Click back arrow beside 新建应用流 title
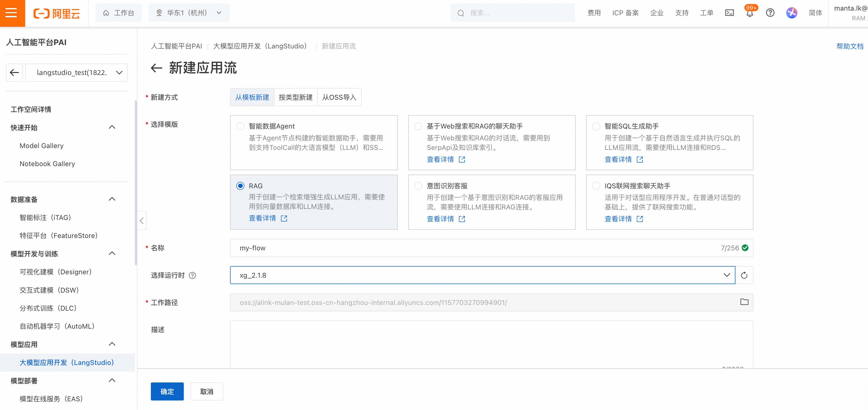Viewport: 868px width, 410px height. coord(156,68)
